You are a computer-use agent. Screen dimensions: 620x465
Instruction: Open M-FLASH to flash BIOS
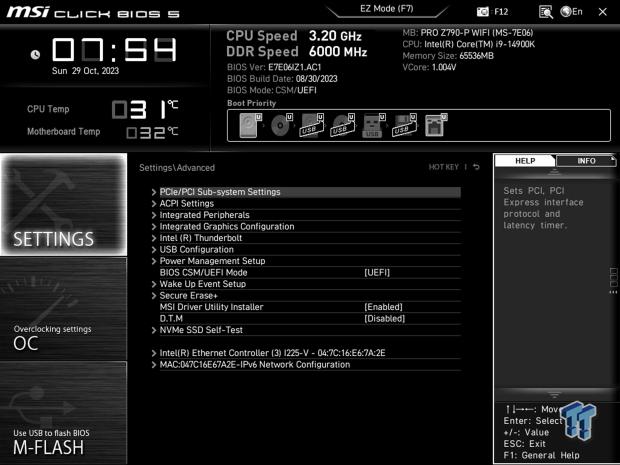coord(64,413)
